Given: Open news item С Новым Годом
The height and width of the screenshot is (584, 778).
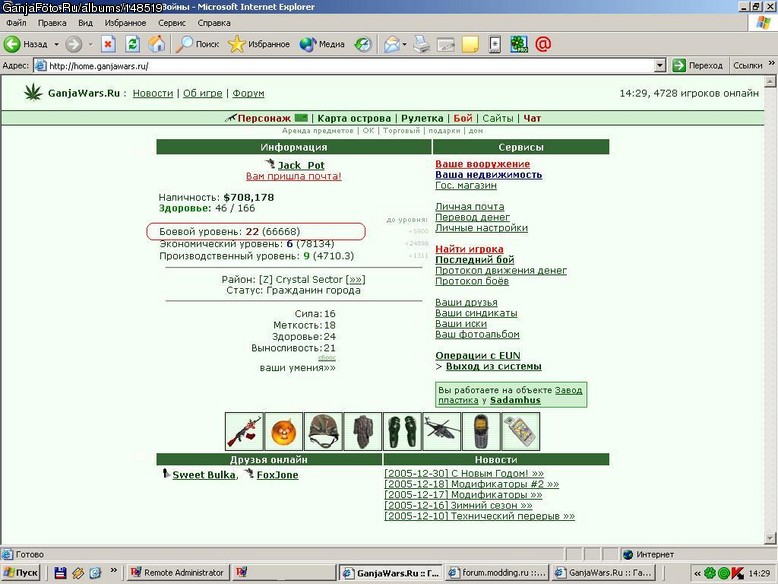Looking at the screenshot, I should [463, 473].
